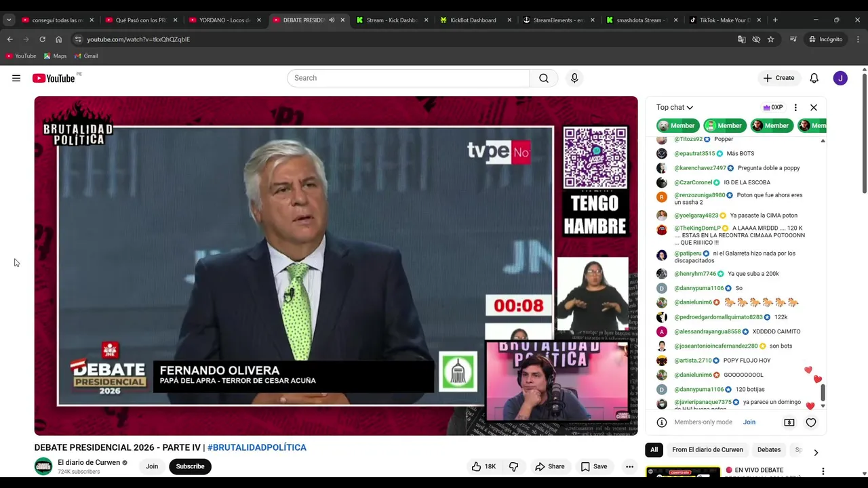Open the translate page icon

pos(742,39)
